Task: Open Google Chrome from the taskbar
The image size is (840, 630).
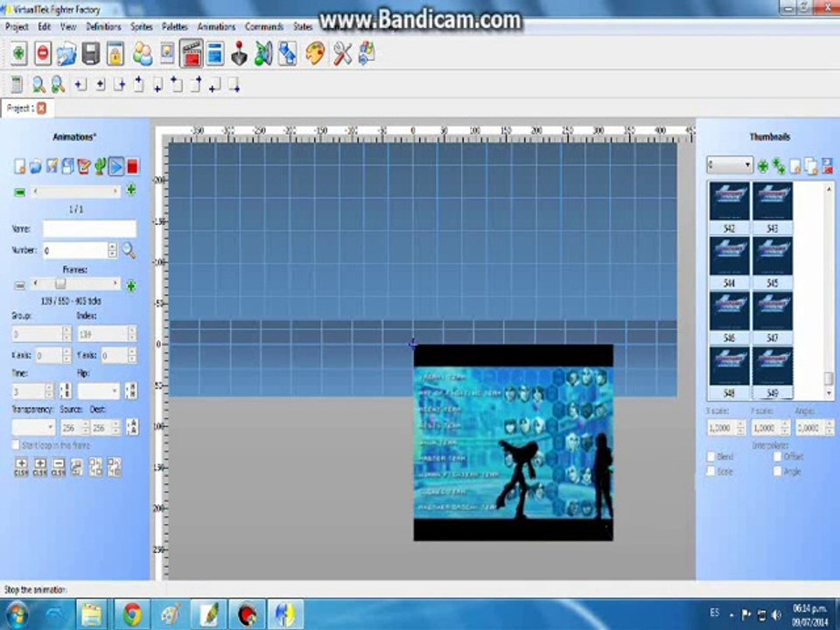Action: pos(132,614)
